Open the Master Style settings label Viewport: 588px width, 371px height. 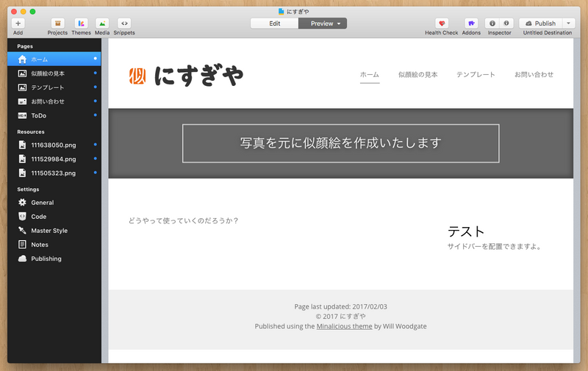[x=49, y=231]
